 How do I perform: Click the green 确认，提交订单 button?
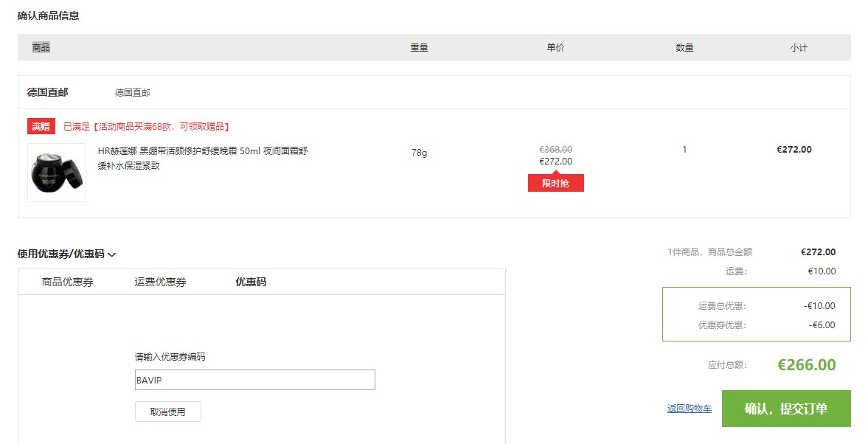point(786,409)
